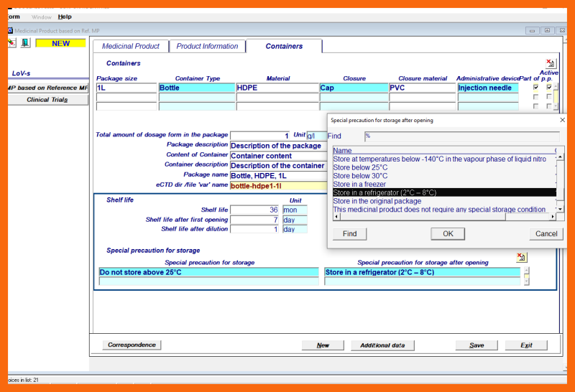Click the form icon beside Medicinal Product title
The image size is (575, 392).
pos(10,30)
